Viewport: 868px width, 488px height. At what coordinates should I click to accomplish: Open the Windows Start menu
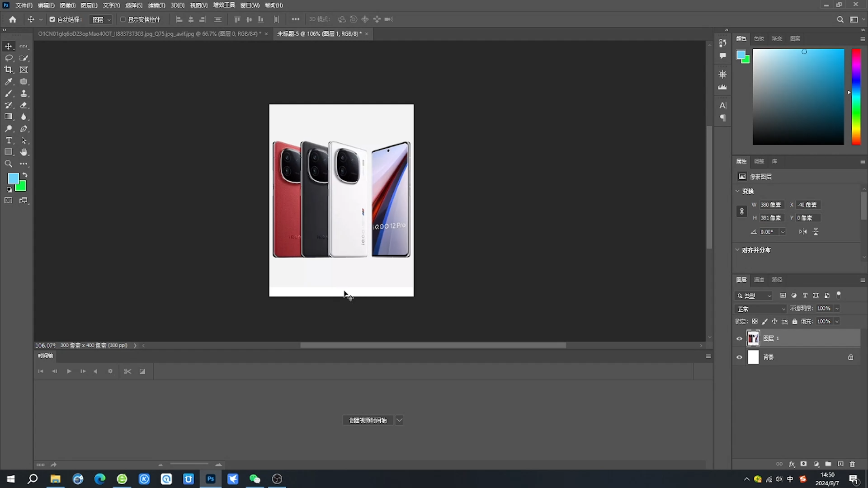coord(11,479)
